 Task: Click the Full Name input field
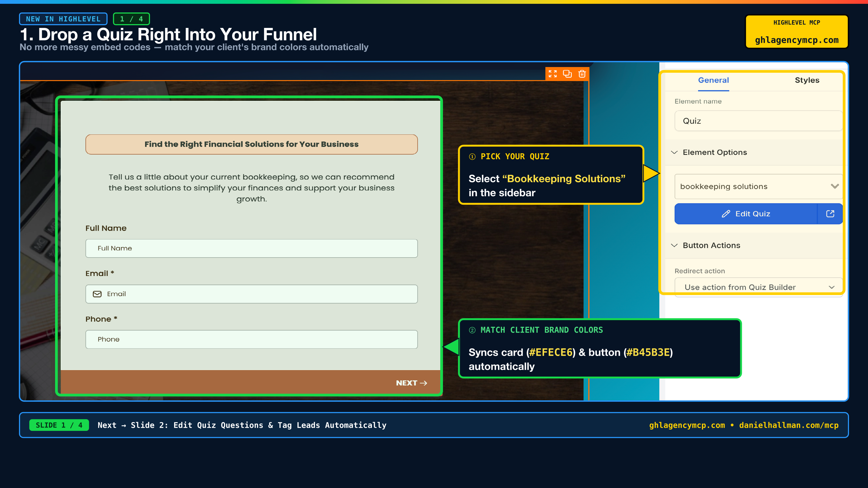point(251,248)
